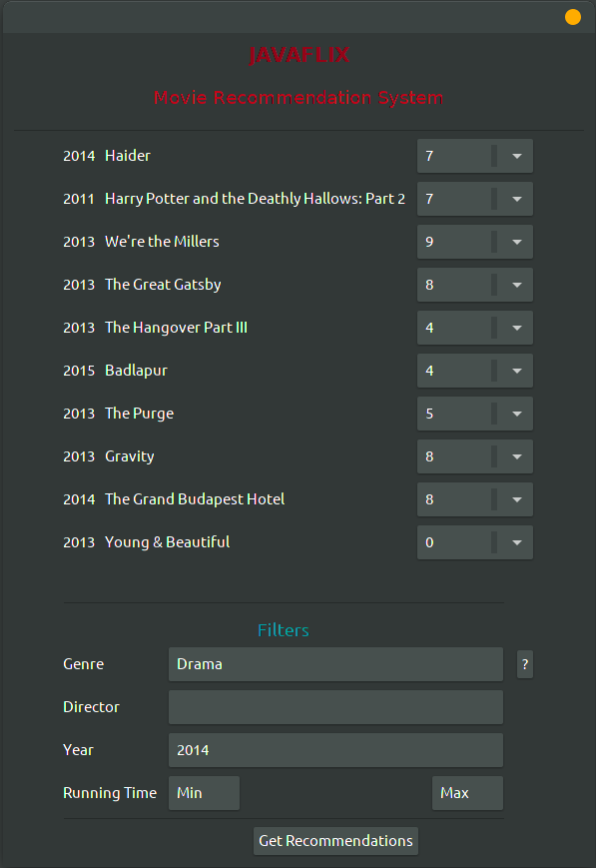Viewport: 596px width, 868px height.
Task: Click the Genre field containing Drama
Action: (335, 663)
